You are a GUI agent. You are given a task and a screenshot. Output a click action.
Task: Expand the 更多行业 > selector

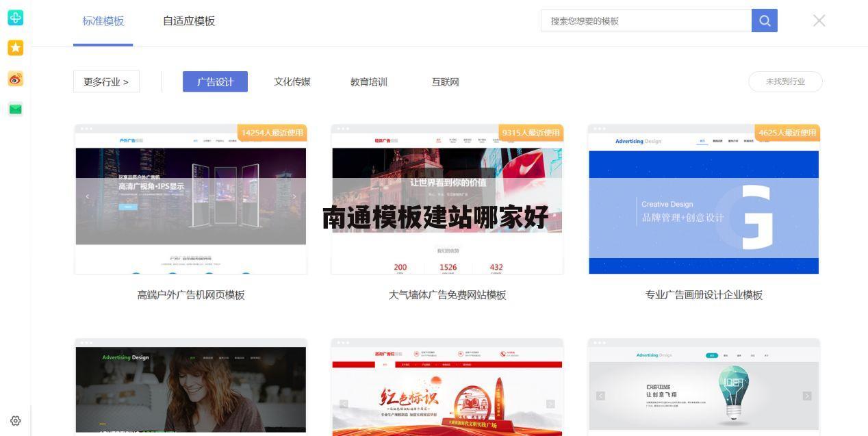106,81
